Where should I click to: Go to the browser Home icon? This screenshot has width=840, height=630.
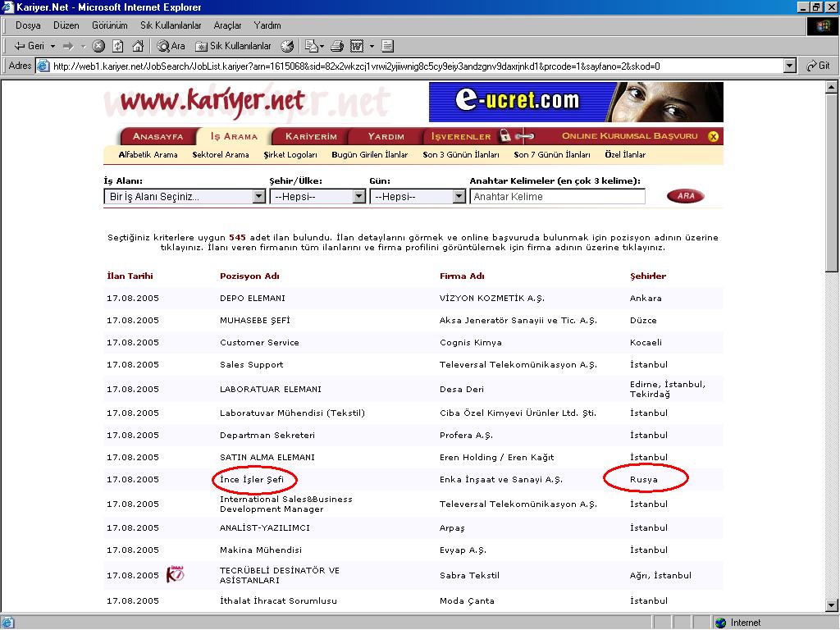pos(138,46)
